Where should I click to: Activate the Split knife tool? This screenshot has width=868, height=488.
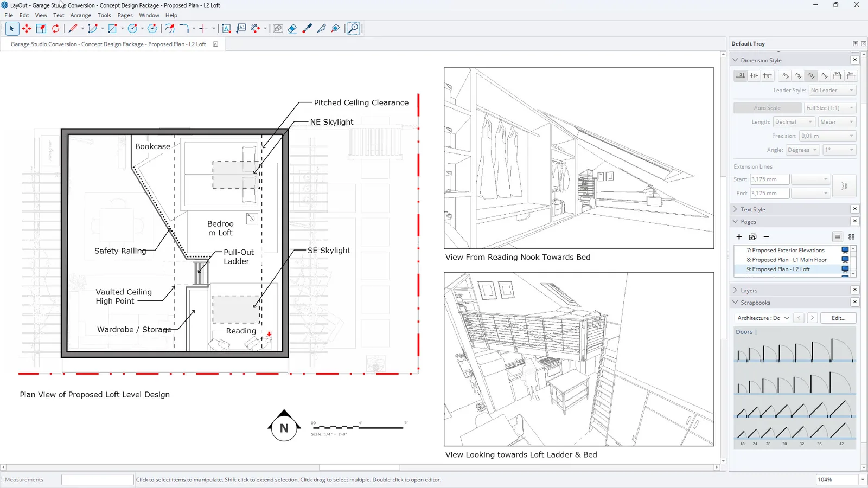coord(321,29)
